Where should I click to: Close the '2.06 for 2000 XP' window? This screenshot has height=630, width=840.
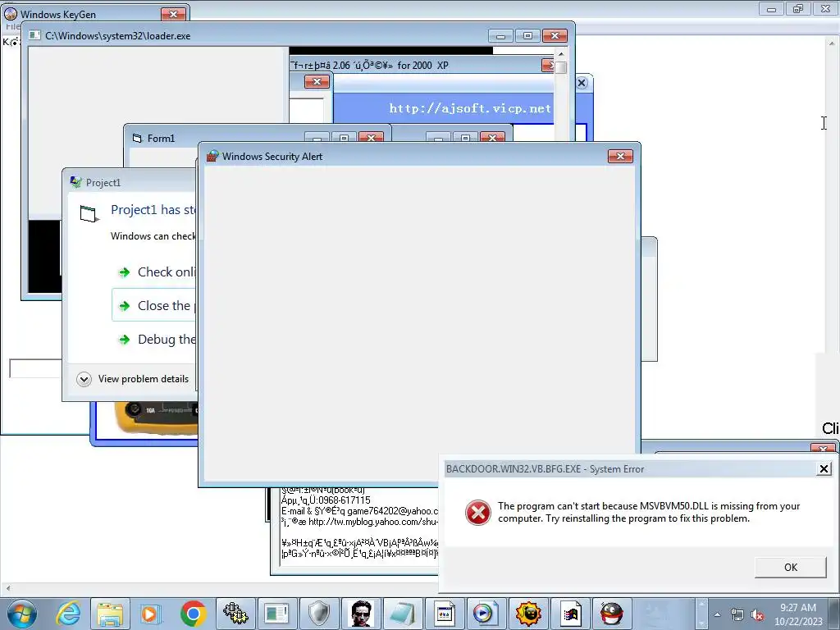click(548, 66)
